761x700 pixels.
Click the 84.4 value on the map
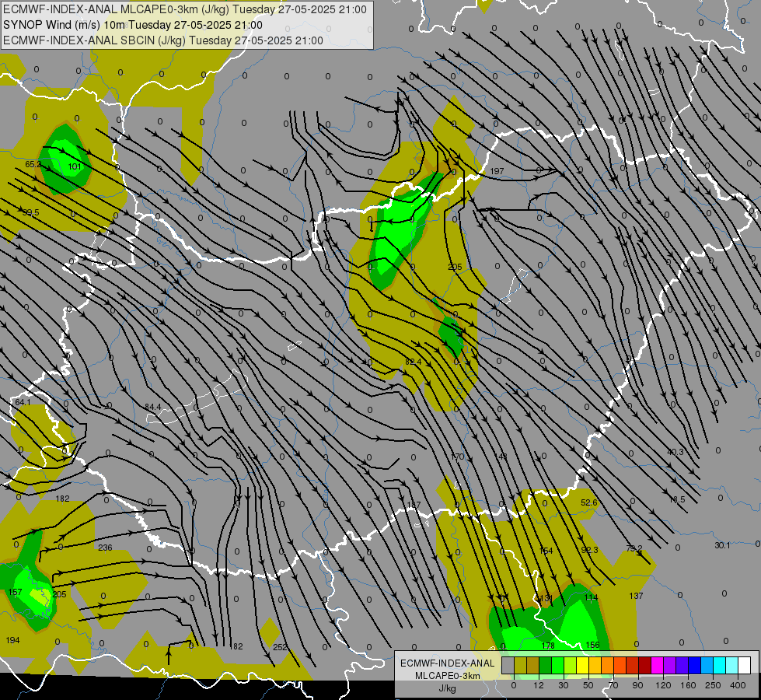point(153,407)
